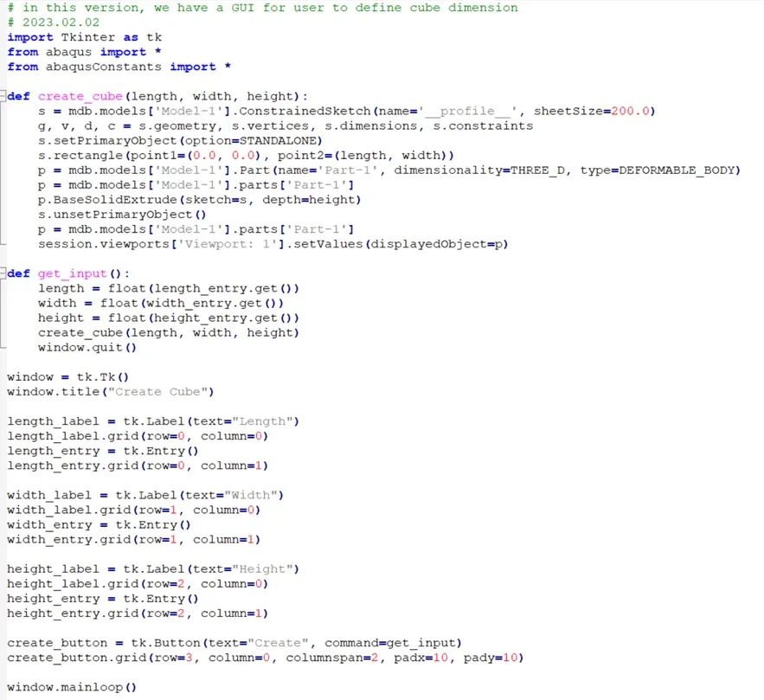Click the 'width_entry = tk.Entry()' line

tap(99, 525)
